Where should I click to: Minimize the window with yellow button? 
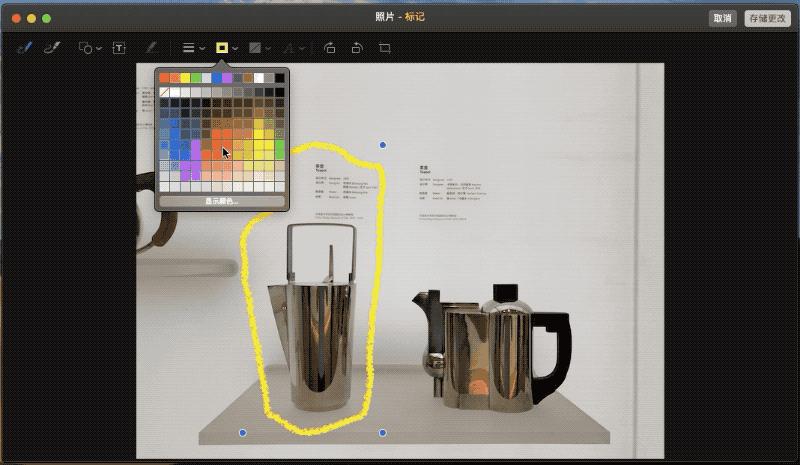32,18
